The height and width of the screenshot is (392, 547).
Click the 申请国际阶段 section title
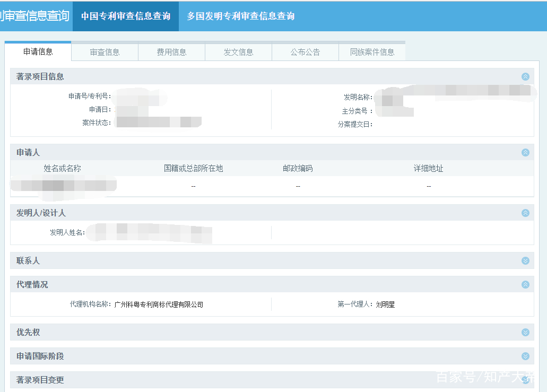click(40, 356)
